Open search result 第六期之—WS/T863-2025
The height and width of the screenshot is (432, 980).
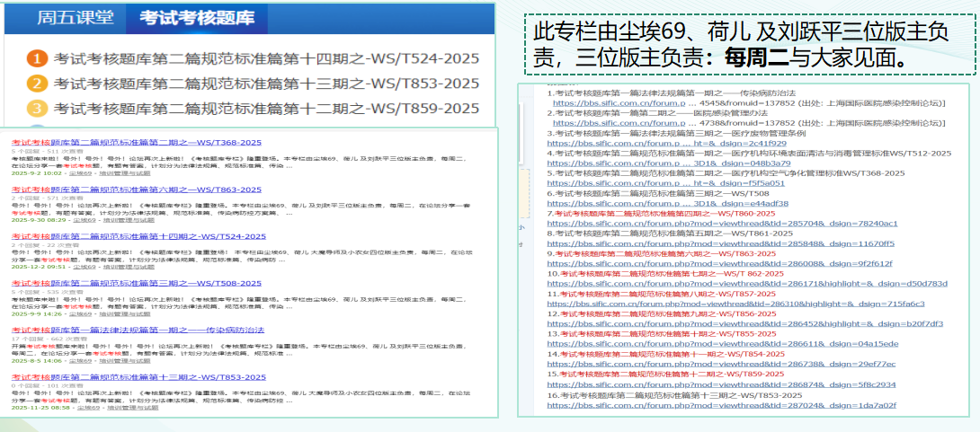click(137, 190)
